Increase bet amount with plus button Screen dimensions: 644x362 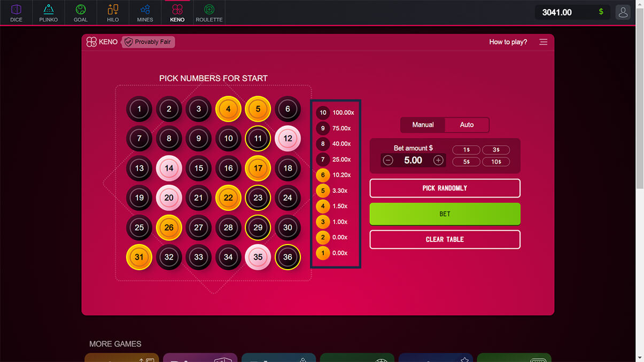pyautogui.click(x=438, y=160)
